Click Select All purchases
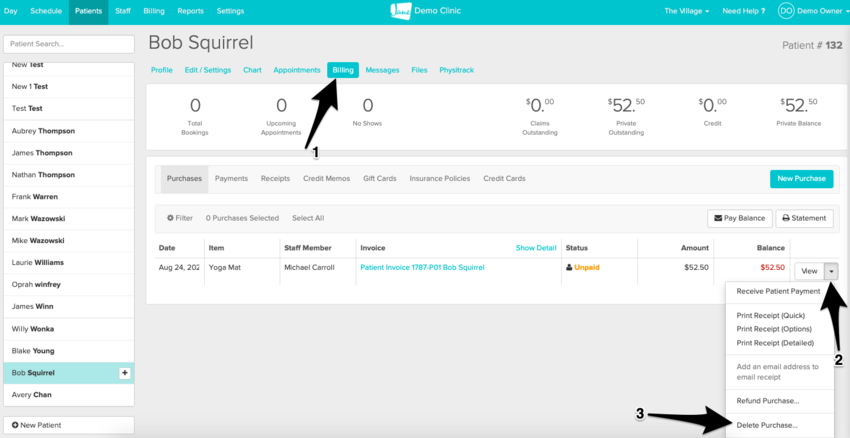 (x=308, y=218)
